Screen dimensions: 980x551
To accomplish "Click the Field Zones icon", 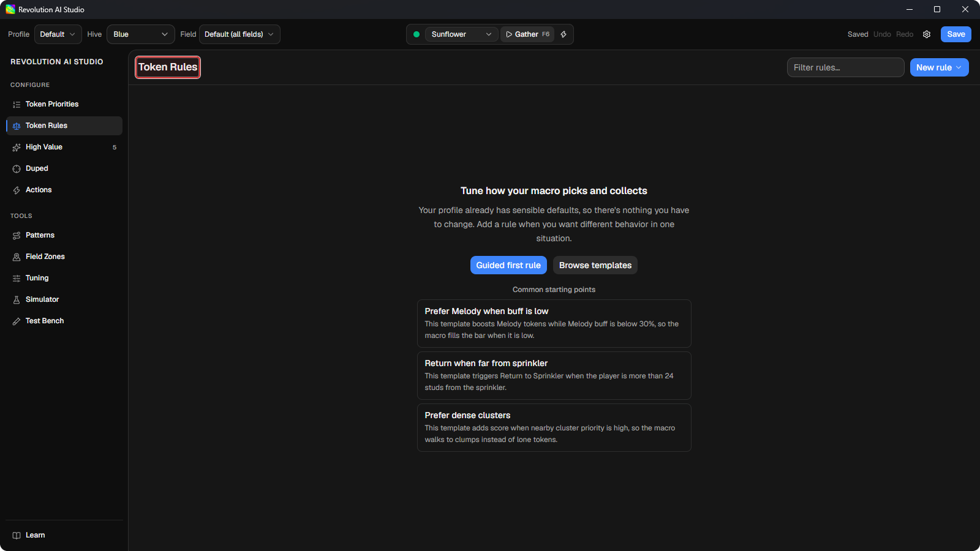I will (x=17, y=257).
